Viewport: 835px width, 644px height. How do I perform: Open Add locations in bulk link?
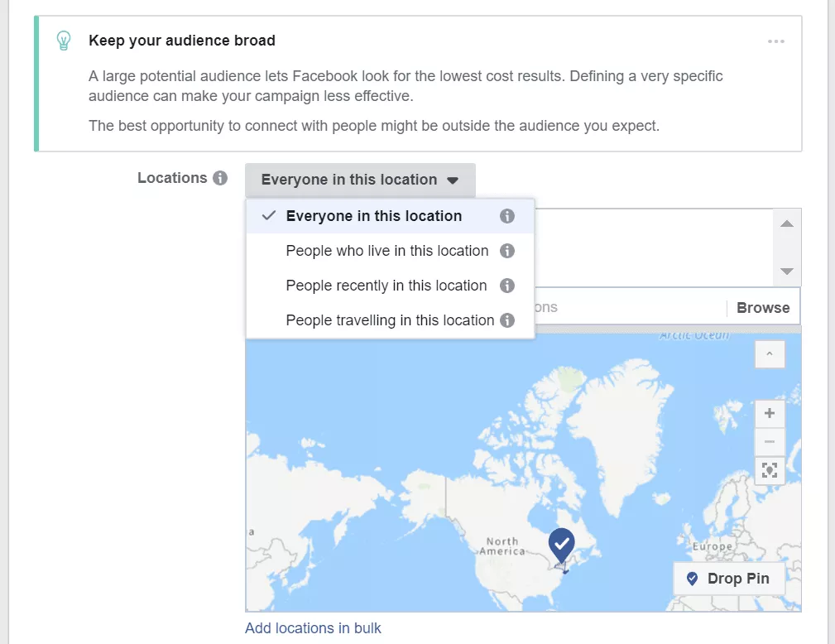click(x=313, y=628)
